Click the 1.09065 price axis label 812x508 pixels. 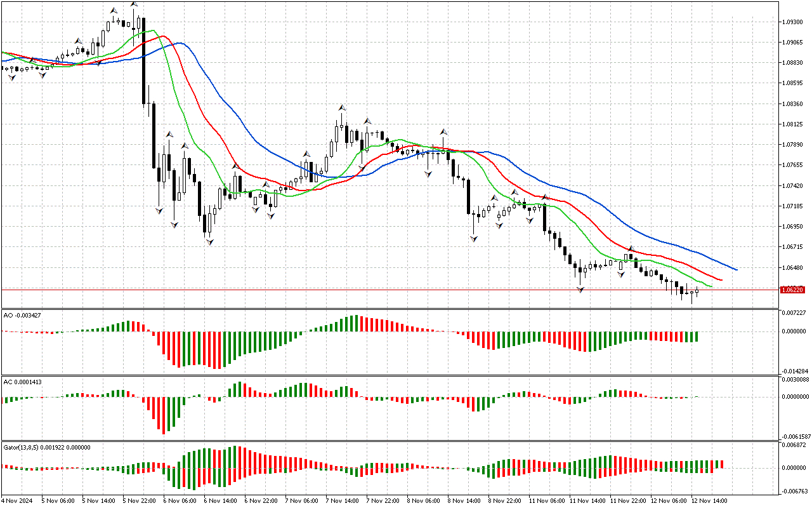click(x=794, y=43)
